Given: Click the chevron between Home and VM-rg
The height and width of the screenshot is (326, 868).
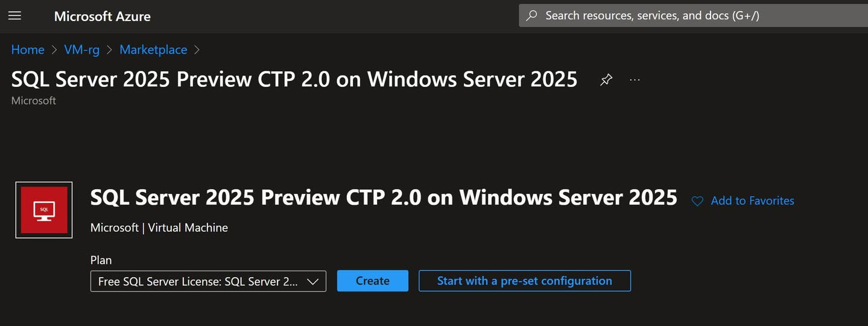Looking at the screenshot, I should click(54, 50).
